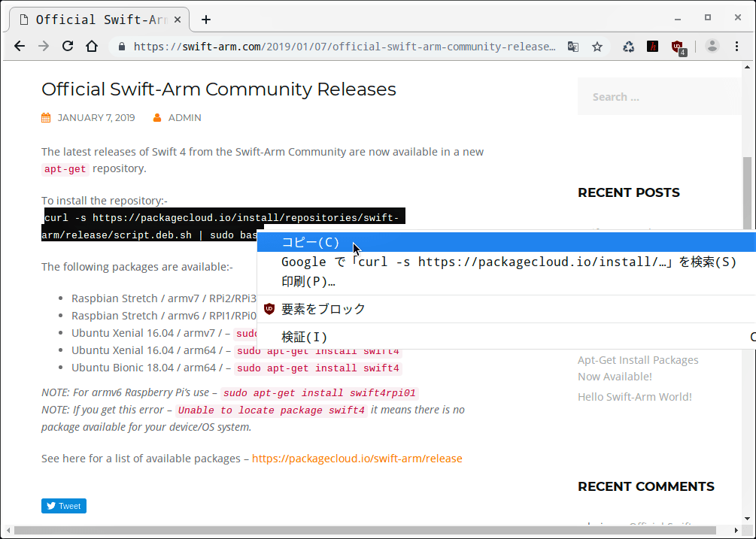Choose 印刷(P)… in the context menu

point(506,282)
